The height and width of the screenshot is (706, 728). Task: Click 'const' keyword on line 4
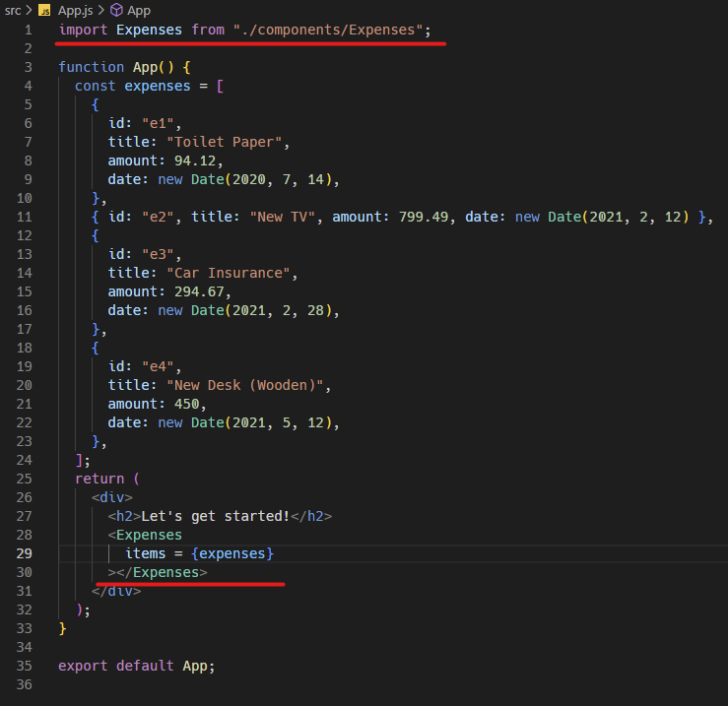point(96,87)
